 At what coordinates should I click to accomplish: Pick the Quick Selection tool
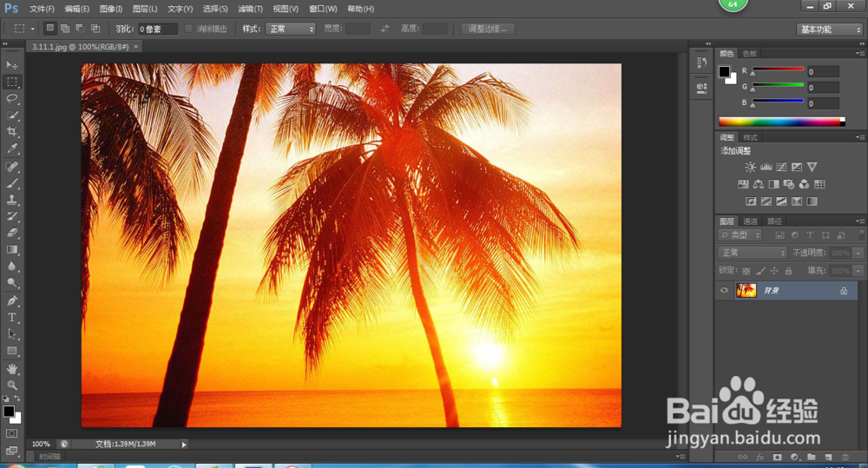click(x=11, y=115)
